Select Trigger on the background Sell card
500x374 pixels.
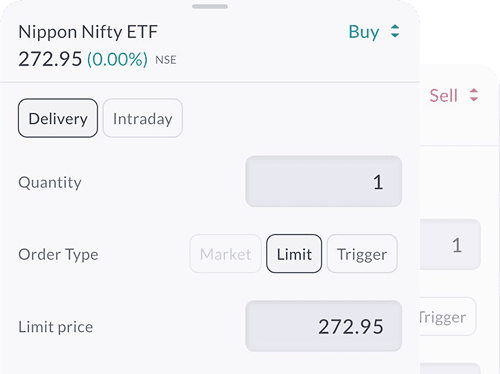[448, 316]
